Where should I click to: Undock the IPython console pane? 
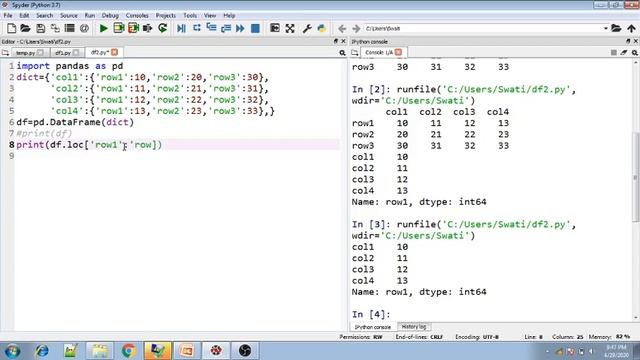pyautogui.click(x=628, y=41)
